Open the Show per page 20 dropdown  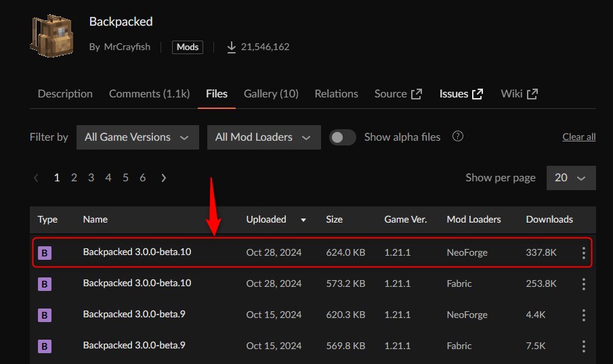point(571,178)
